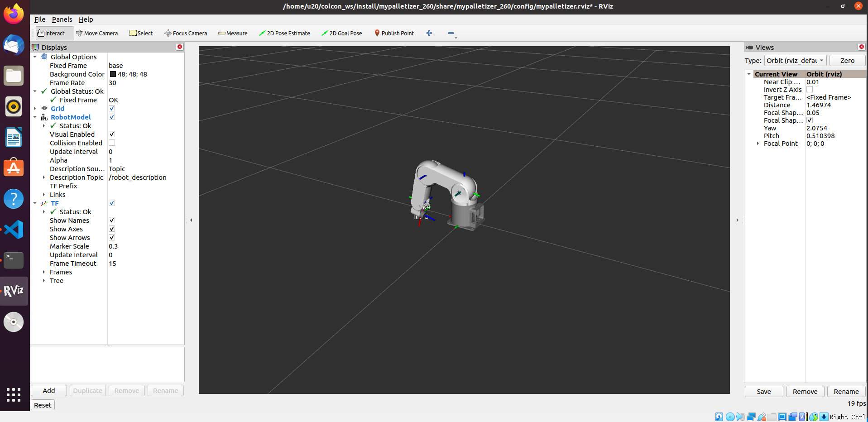Select the Interact tool

(x=51, y=33)
